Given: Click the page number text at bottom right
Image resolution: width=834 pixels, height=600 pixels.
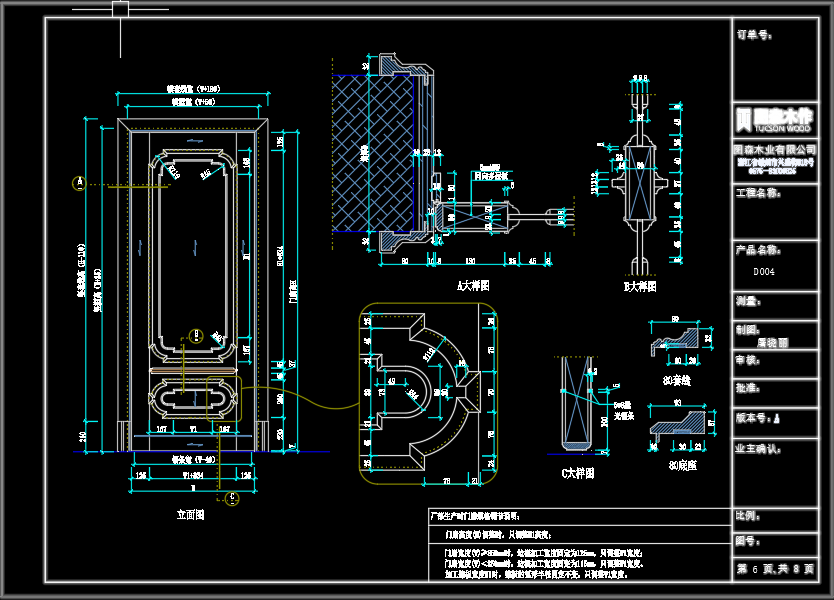Looking at the screenshot, I should 776,569.
